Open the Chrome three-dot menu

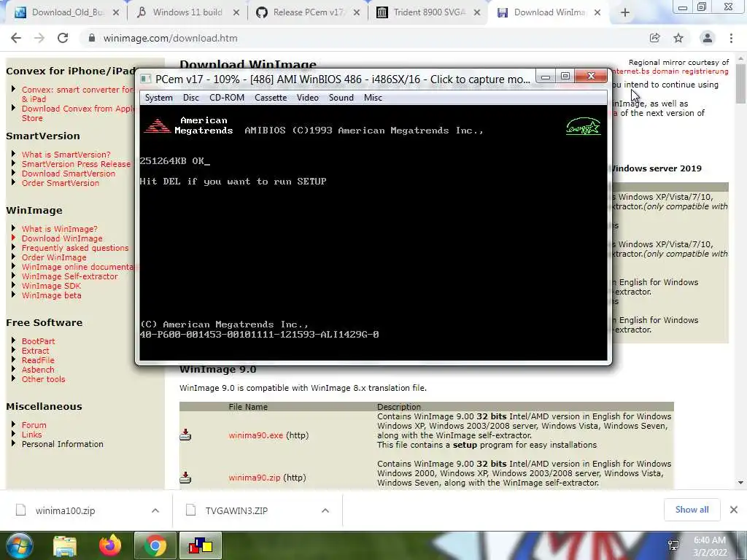click(x=731, y=38)
